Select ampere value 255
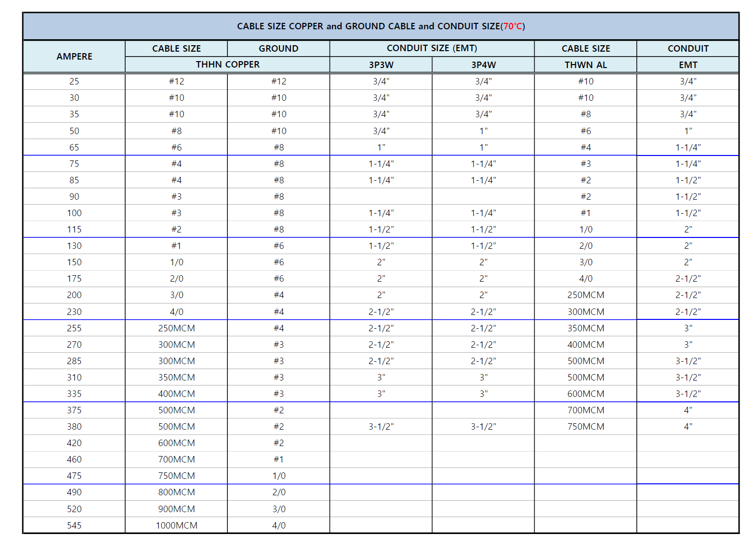This screenshot has width=756, height=535. pyautogui.click(x=74, y=328)
